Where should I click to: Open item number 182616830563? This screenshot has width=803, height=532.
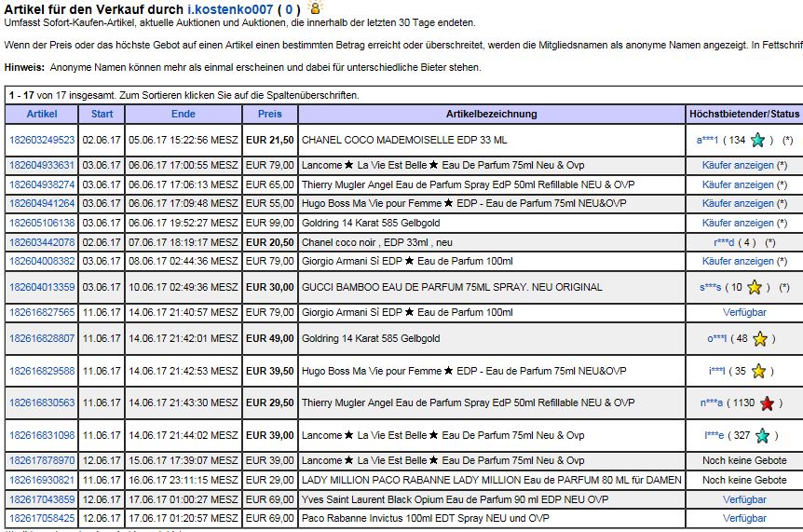[x=42, y=402]
